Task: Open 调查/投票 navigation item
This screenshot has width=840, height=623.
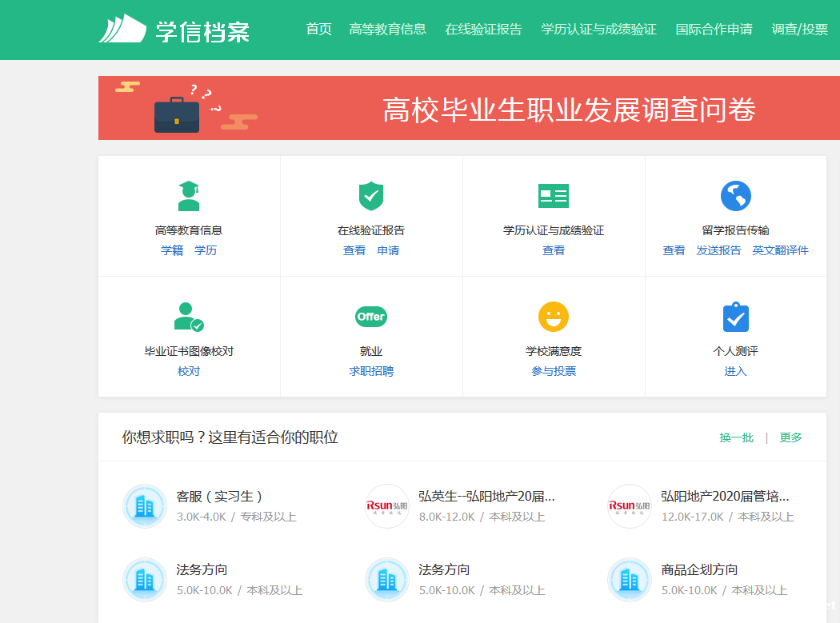Action: click(799, 29)
